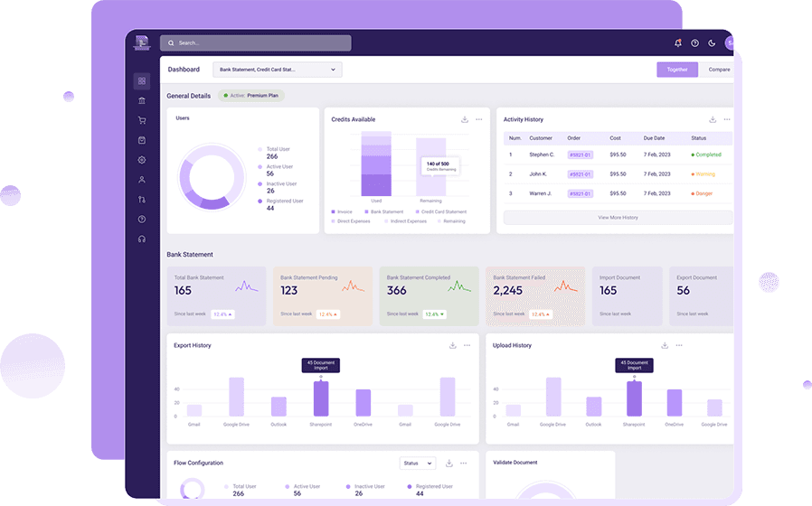Click the Sharepoint bar in Export History
This screenshot has height=506, width=812.
pos(321,398)
